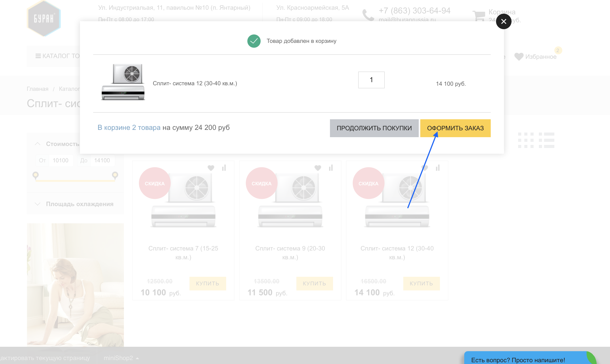Viewport: 610px width, 364px height.
Task: Switch to grid view layout
Action: 525,140
